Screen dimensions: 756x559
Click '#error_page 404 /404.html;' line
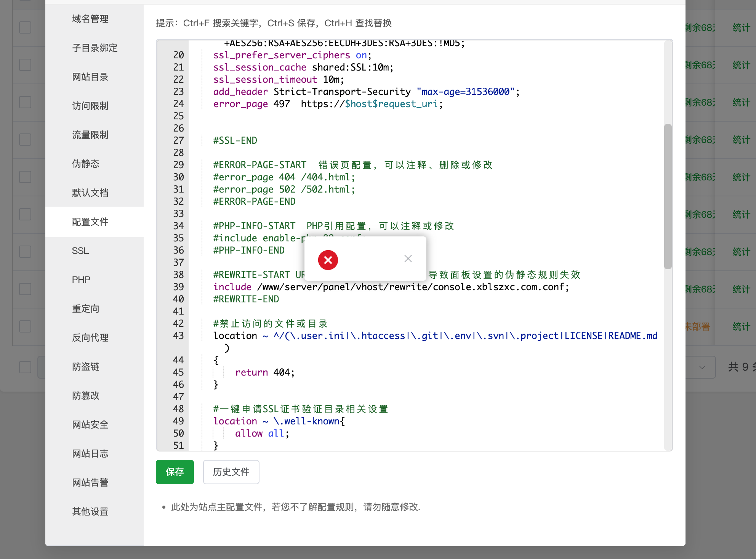pos(284,177)
